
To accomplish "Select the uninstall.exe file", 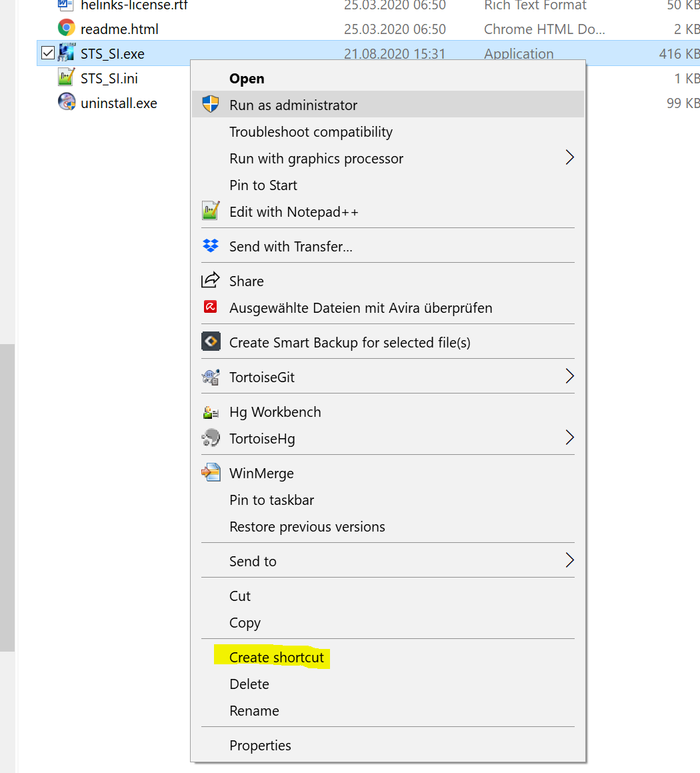I will 119,103.
